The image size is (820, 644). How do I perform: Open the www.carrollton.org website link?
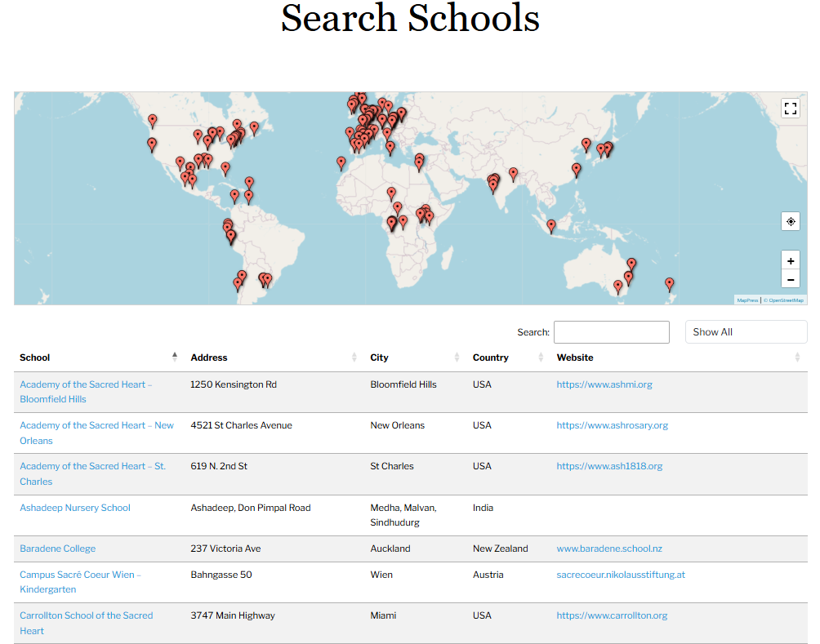[x=612, y=615]
